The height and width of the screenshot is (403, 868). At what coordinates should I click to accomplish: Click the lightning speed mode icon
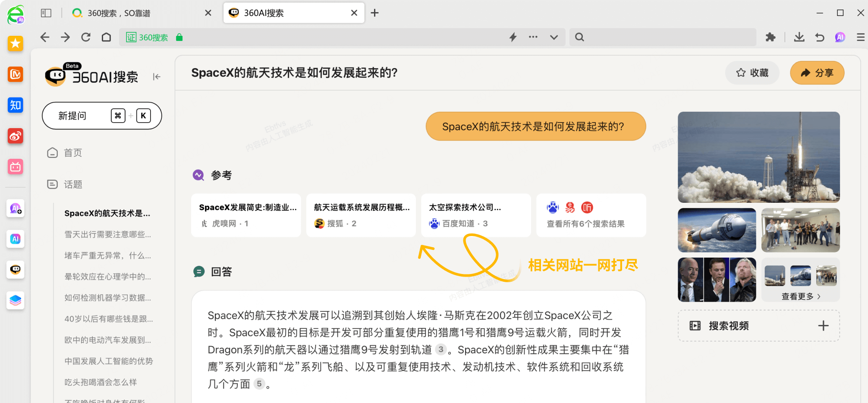click(x=513, y=37)
